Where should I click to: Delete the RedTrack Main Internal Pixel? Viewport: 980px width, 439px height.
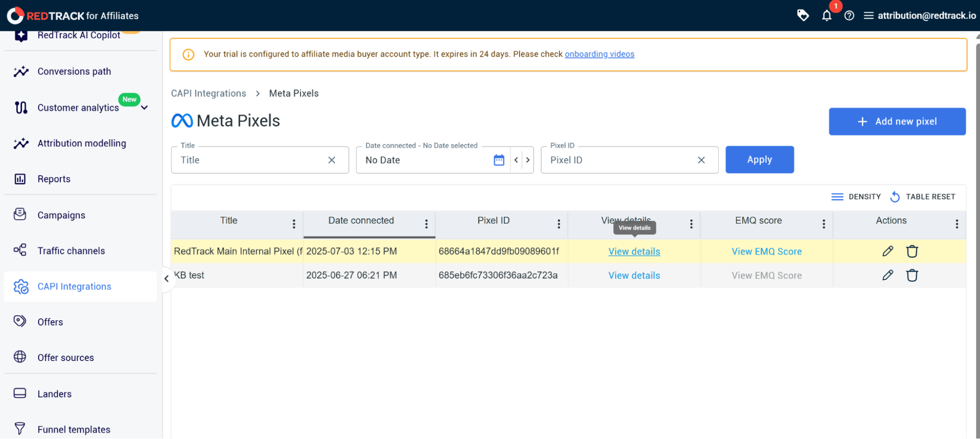[912, 251]
